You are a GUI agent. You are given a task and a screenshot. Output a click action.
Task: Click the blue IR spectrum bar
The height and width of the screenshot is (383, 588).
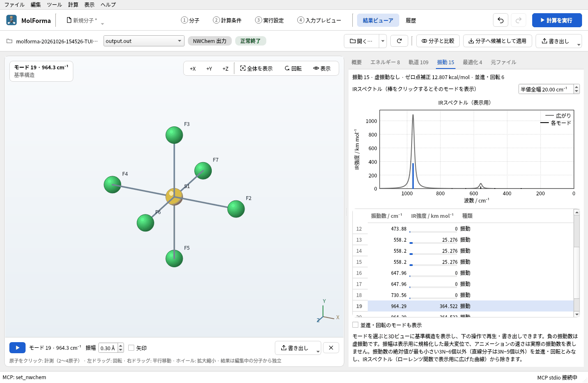coord(413,175)
